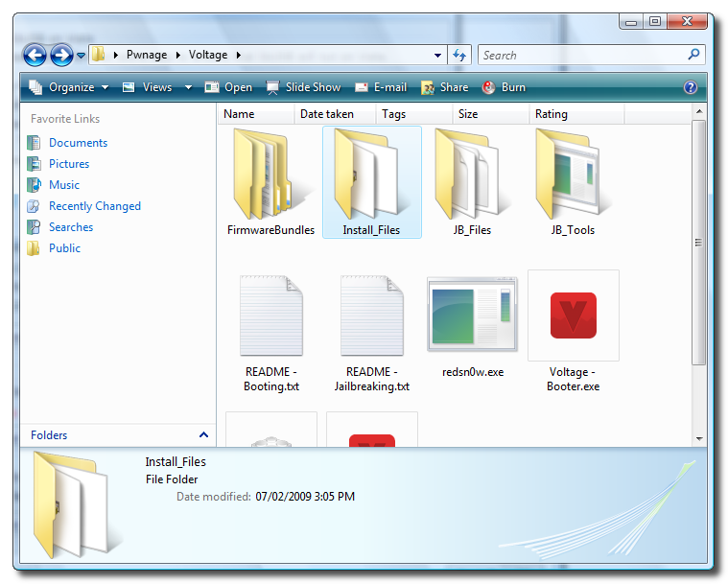Click the refresh button beside address bar
The height and width of the screenshot is (584, 728).
pyautogui.click(x=460, y=56)
